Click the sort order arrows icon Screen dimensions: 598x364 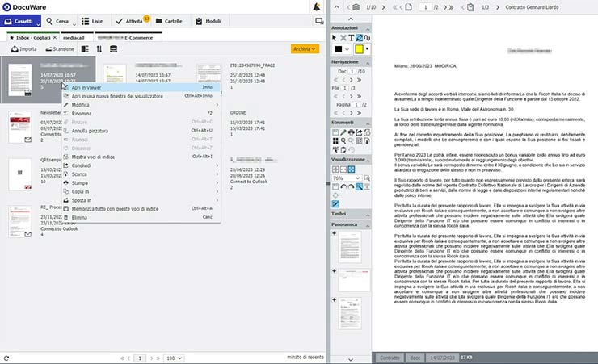[x=98, y=49]
